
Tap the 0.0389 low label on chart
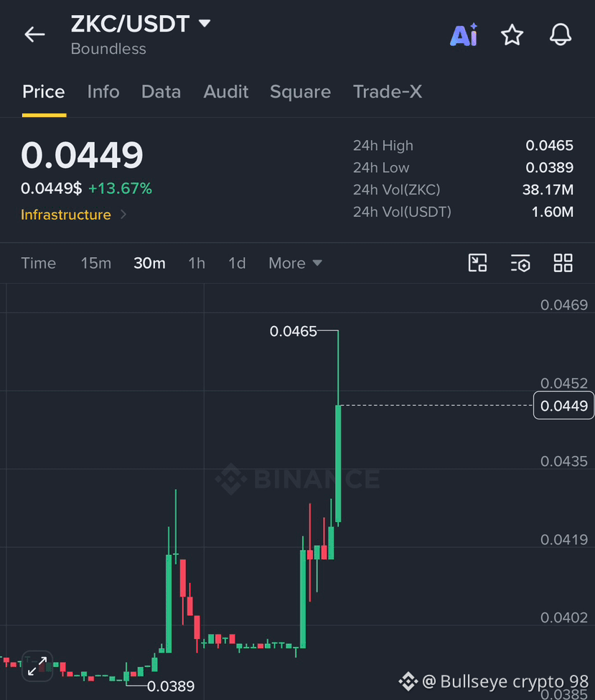point(171,686)
